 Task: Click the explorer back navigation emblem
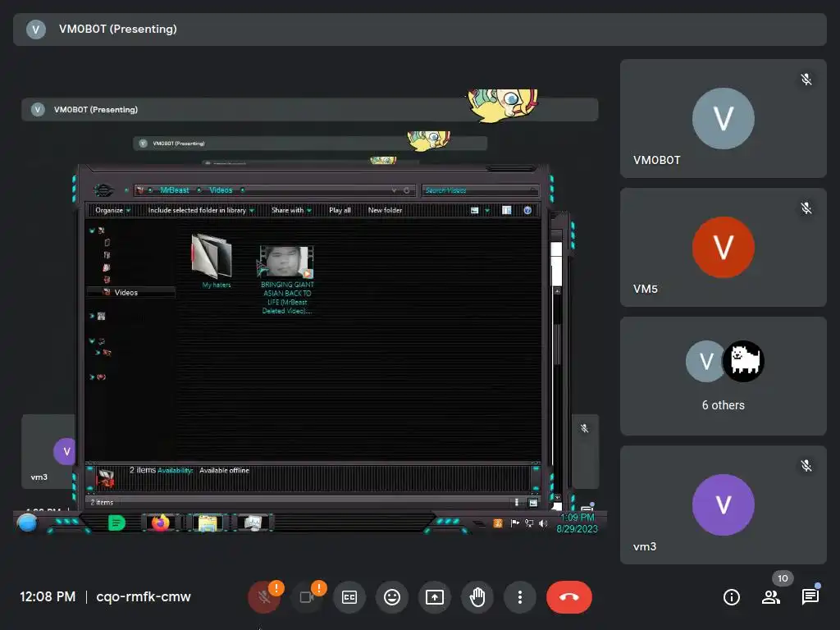tap(103, 190)
